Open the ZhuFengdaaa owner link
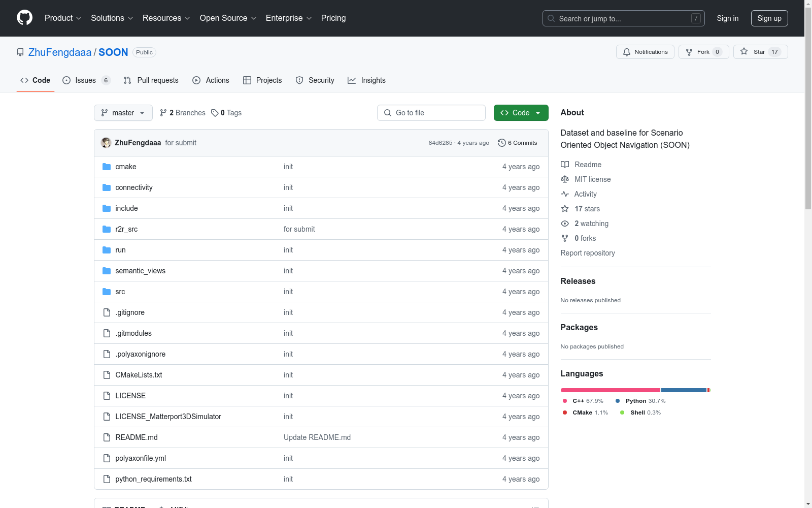Viewport: 812px width, 508px height. click(x=60, y=52)
